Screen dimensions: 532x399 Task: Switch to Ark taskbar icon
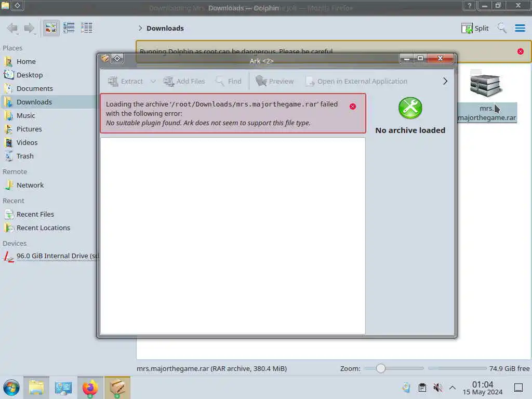(117, 388)
